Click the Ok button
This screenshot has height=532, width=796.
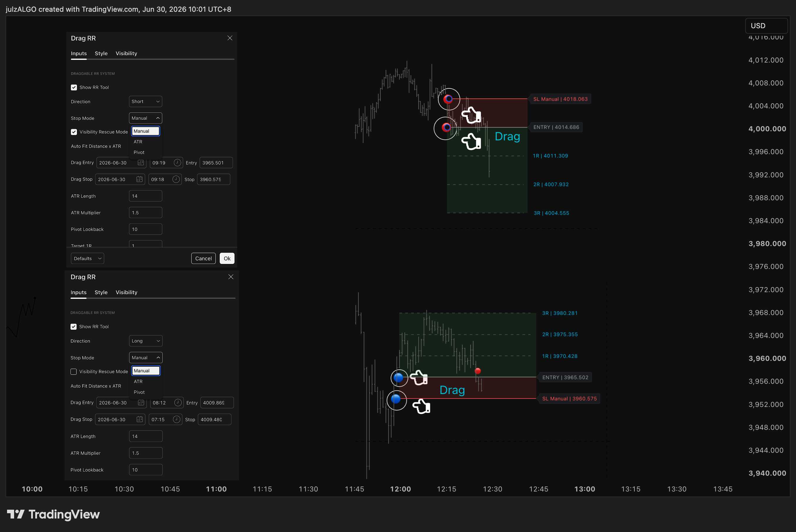click(227, 258)
